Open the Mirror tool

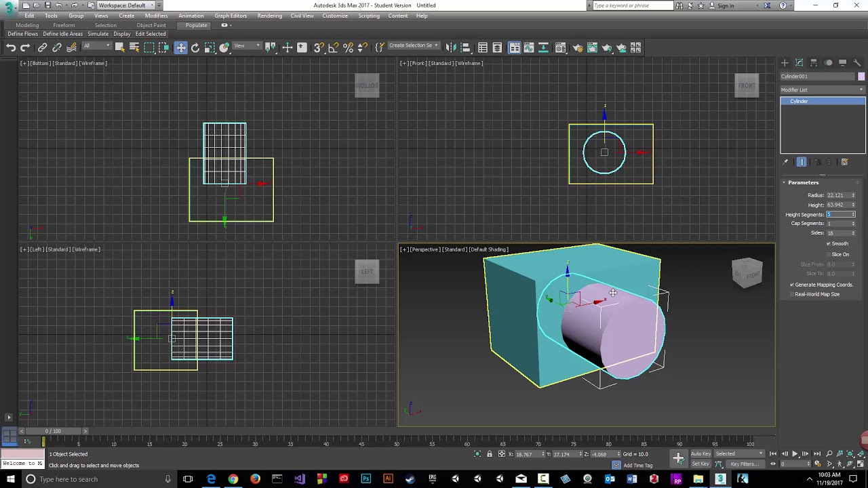[451, 47]
